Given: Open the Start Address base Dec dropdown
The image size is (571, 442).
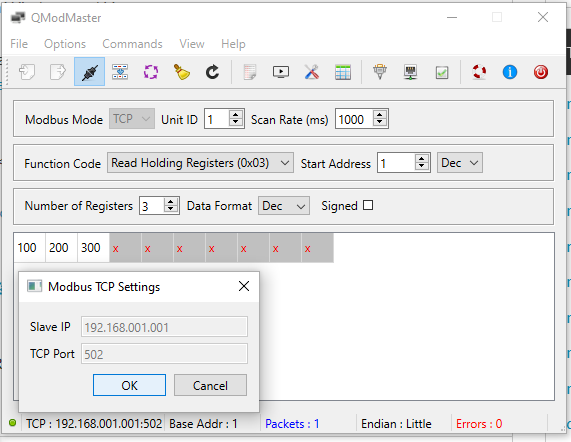Looking at the screenshot, I should tap(460, 163).
